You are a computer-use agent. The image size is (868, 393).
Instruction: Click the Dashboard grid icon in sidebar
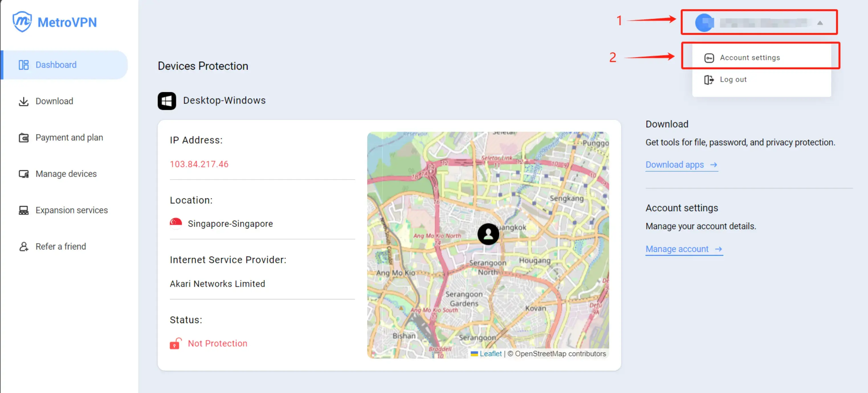tap(24, 65)
